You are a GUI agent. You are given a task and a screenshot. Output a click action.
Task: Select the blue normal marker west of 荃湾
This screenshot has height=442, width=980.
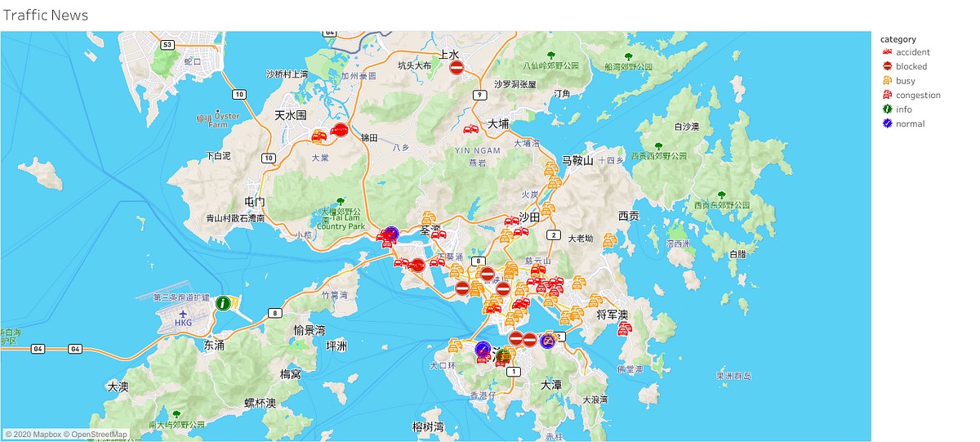point(391,234)
